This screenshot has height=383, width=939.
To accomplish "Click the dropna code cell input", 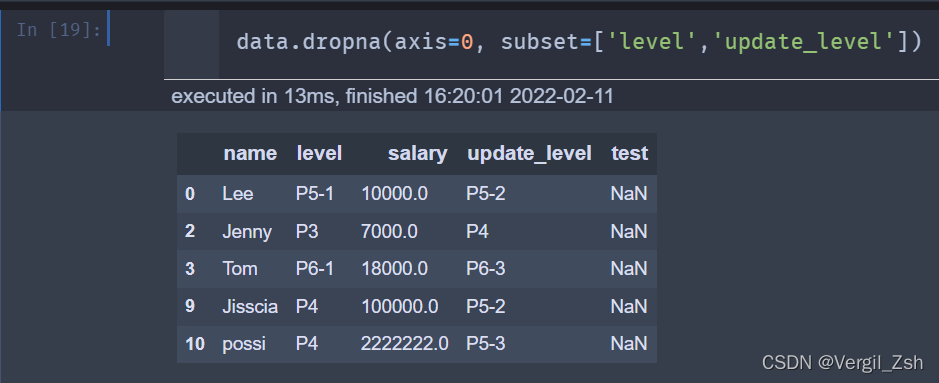I will click(x=578, y=42).
